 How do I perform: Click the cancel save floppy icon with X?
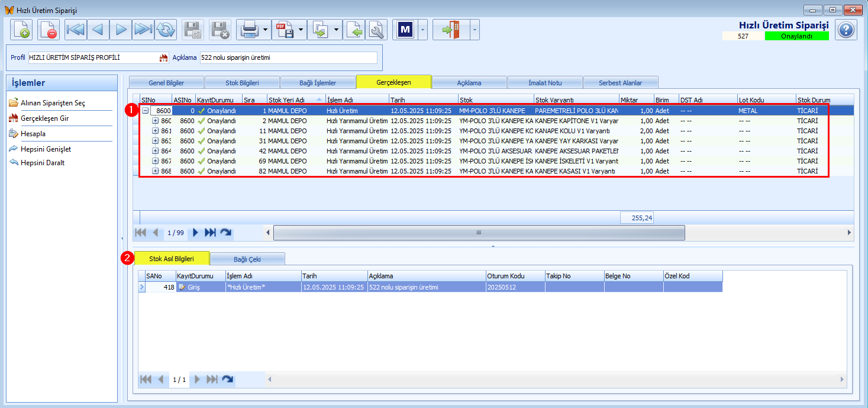[x=220, y=29]
